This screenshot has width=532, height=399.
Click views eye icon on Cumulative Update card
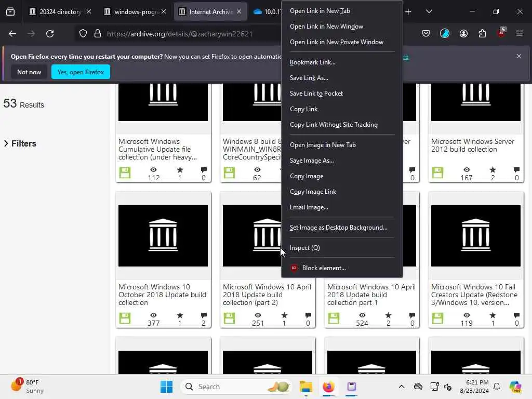point(153,170)
